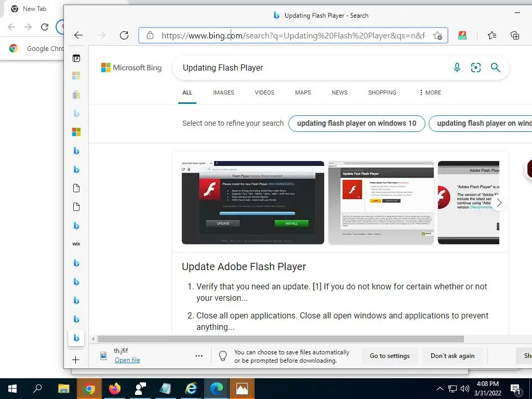Go back in the Chrome window
532x399 pixels.
pyautogui.click(x=11, y=27)
